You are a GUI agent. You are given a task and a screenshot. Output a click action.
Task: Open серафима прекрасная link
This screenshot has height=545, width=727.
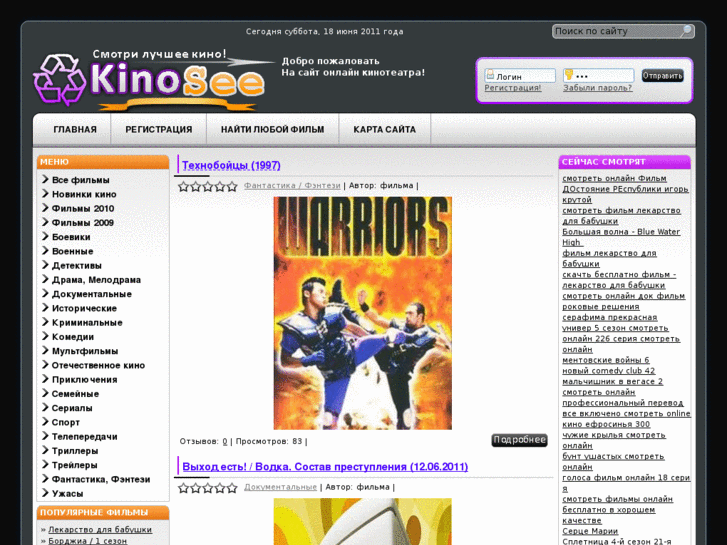pyautogui.click(x=610, y=317)
